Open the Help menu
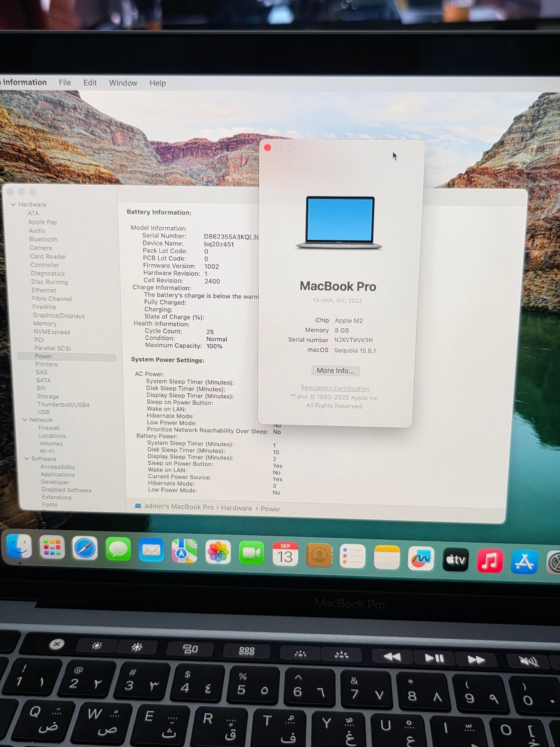Screen dimensions: 560x747 [157, 83]
